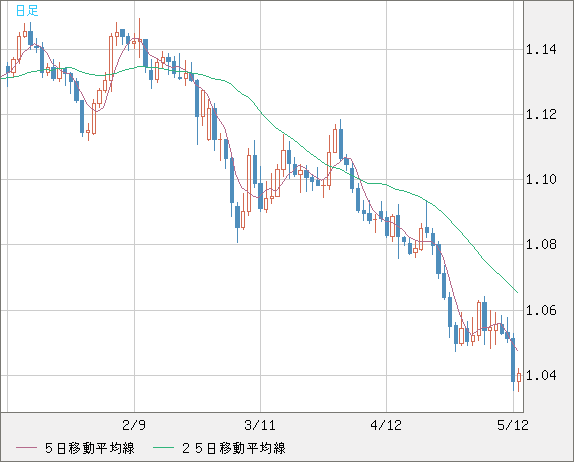The image size is (574, 462).
Task: Click the 1.12 price axis label
Action: (541, 115)
